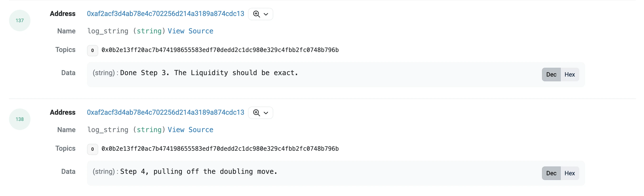Click the magnifier icon in log 138
644x196 pixels.
tap(256, 113)
